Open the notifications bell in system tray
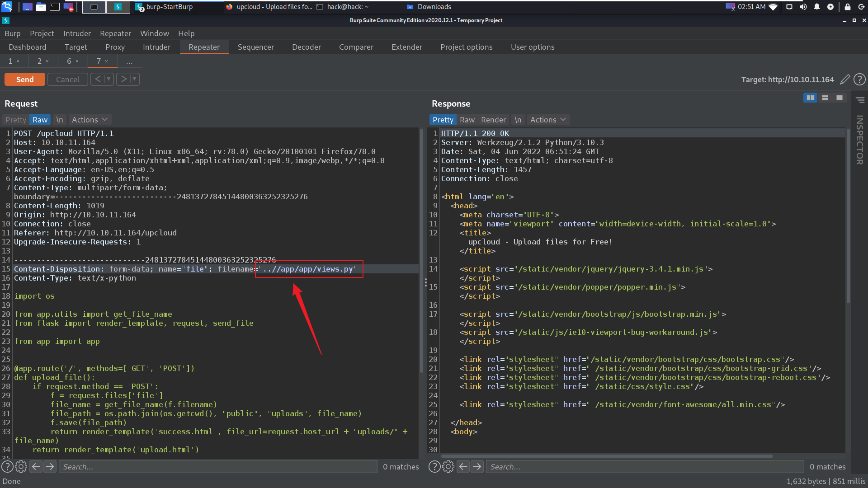The image size is (868, 488). [817, 7]
